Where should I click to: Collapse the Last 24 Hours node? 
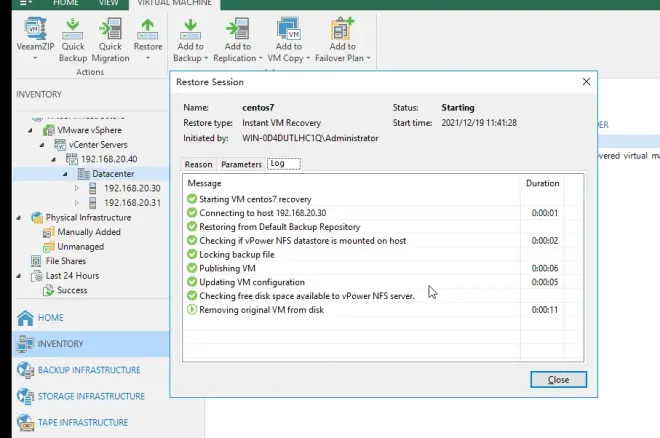(18, 276)
